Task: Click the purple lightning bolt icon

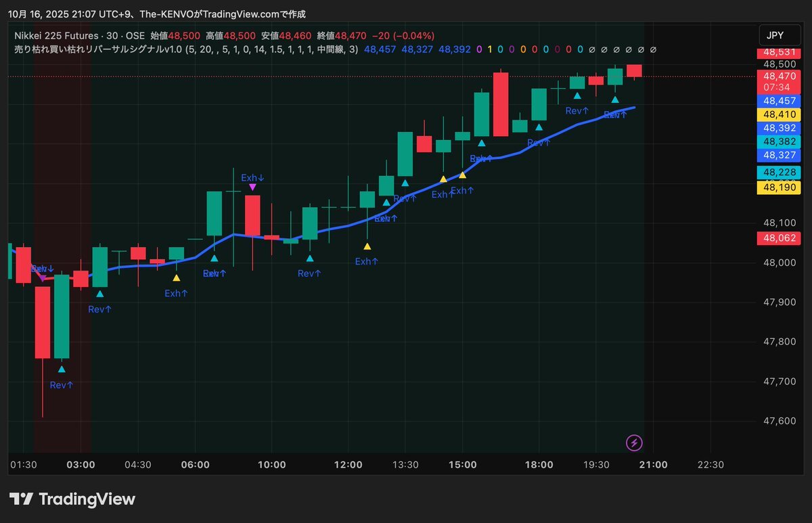Action: [x=635, y=443]
